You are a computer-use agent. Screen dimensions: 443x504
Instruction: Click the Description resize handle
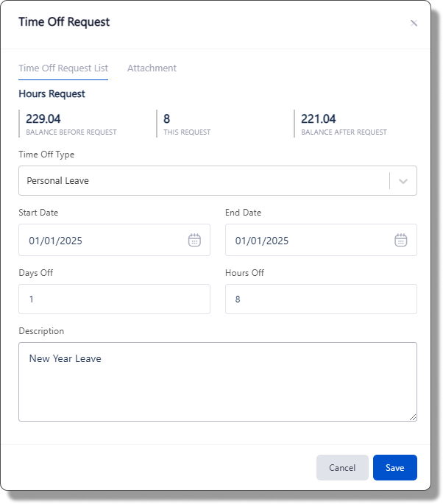413,417
